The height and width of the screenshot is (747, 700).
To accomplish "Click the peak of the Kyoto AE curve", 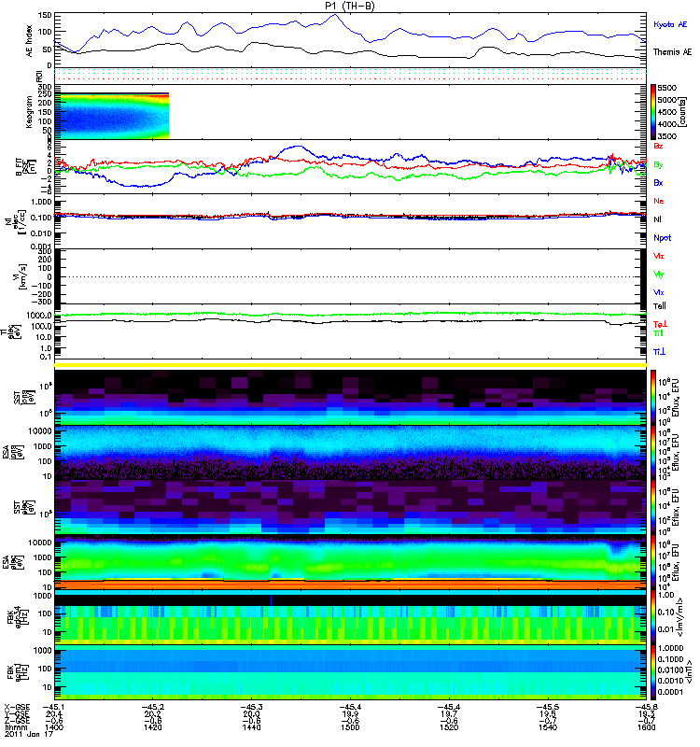I will pos(335,15).
